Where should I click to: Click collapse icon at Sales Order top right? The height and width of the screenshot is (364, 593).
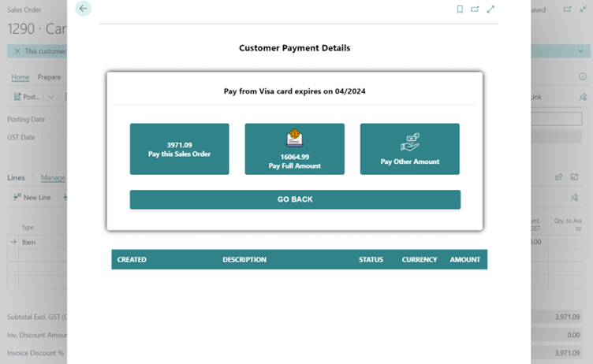[583, 9]
